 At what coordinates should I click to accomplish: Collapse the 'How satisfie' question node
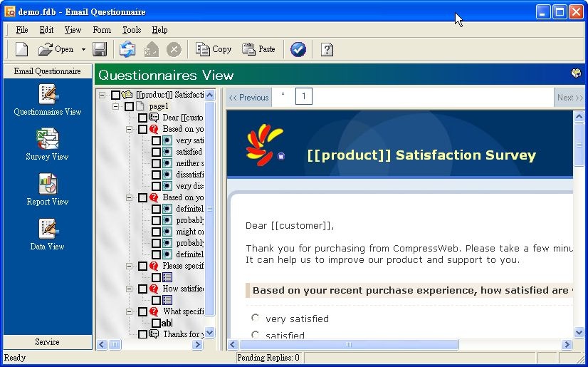[129, 289]
